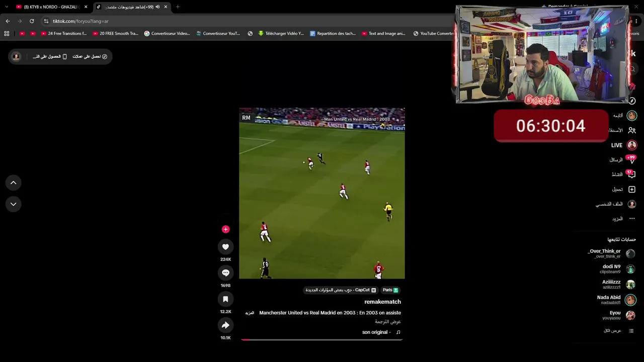The image size is (644, 362).
Task: Open the son original sound link
Action: 376,332
